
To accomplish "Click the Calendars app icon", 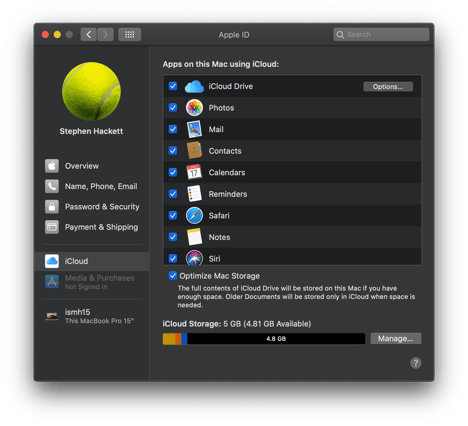I will point(194,172).
